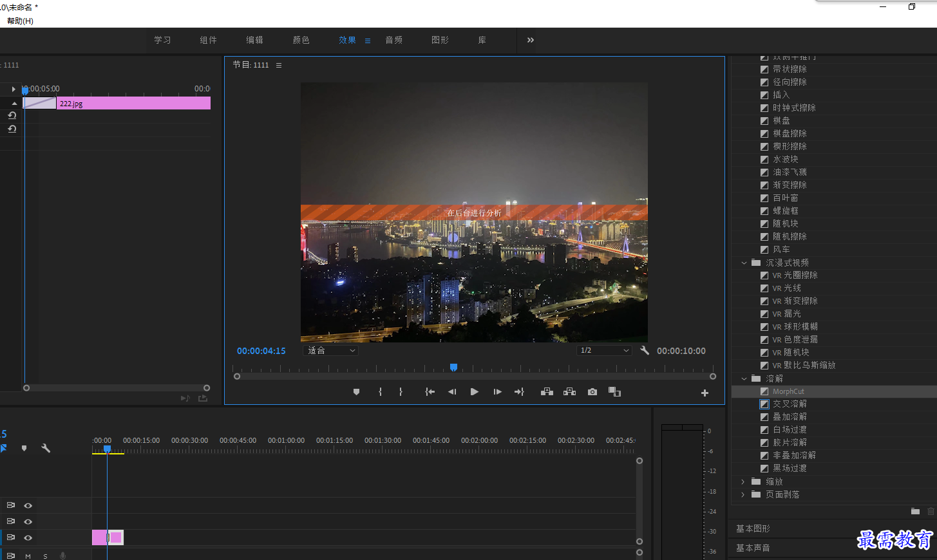Hide the middle video track eye
Viewport: 937px width, 560px height.
(x=28, y=521)
